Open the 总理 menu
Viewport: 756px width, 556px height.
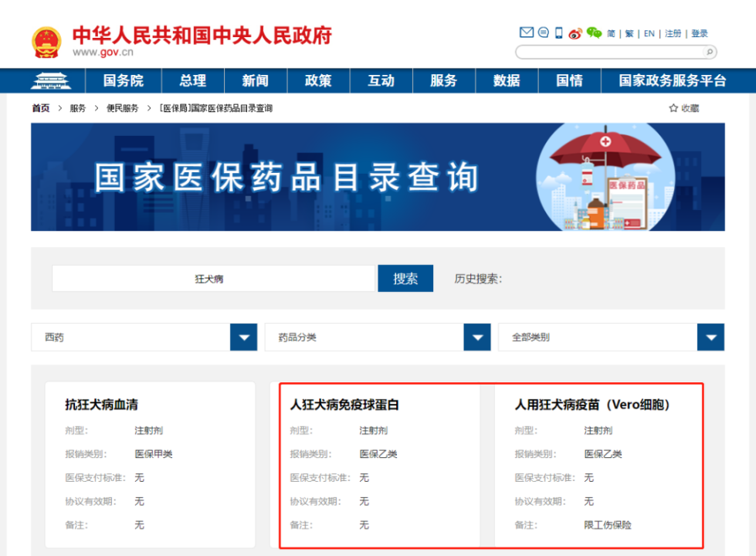click(193, 80)
